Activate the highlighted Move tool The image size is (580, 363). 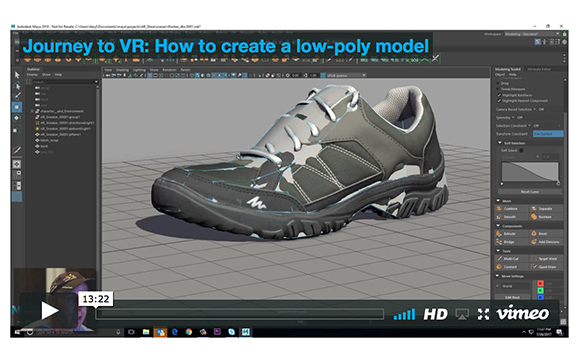coord(17,107)
